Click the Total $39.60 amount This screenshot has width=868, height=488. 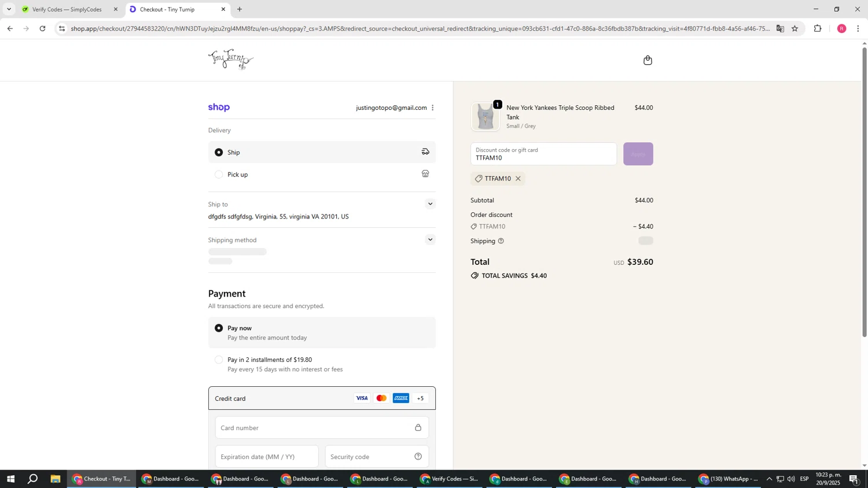point(640,262)
